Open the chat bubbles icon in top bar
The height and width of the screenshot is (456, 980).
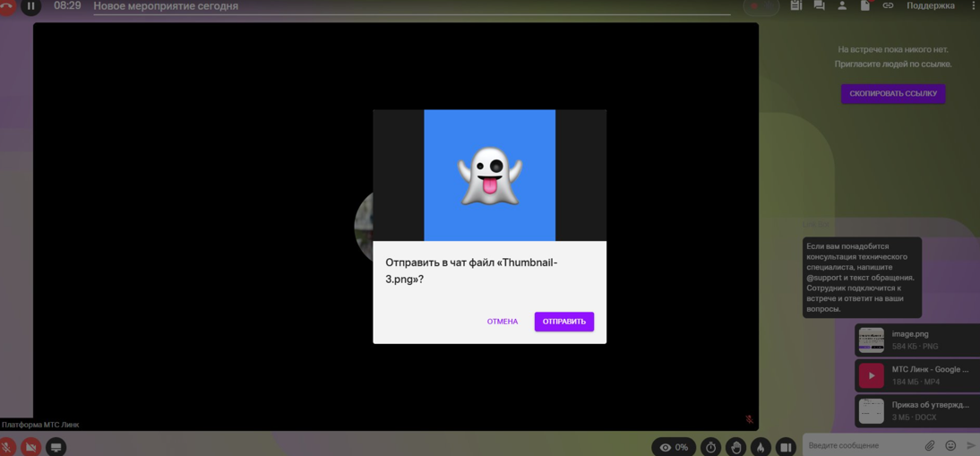(819, 5)
